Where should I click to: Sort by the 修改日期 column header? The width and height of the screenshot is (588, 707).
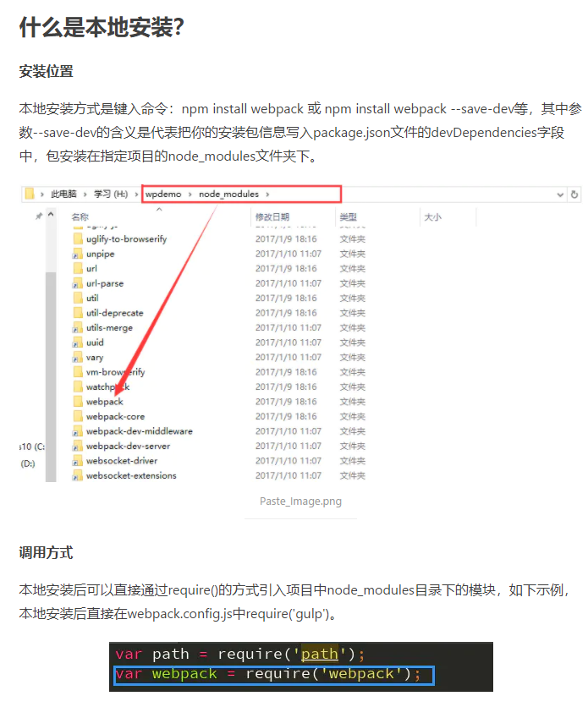[272, 216]
